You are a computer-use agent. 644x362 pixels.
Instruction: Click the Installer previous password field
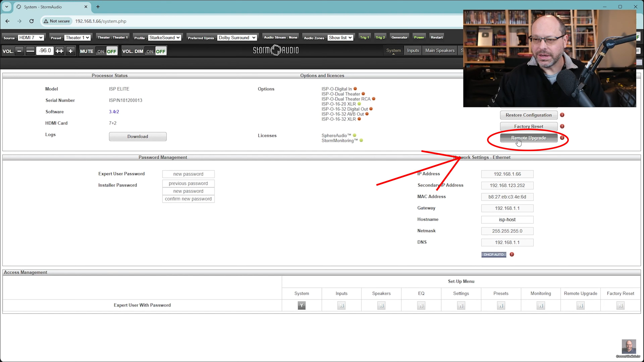pyautogui.click(x=188, y=183)
